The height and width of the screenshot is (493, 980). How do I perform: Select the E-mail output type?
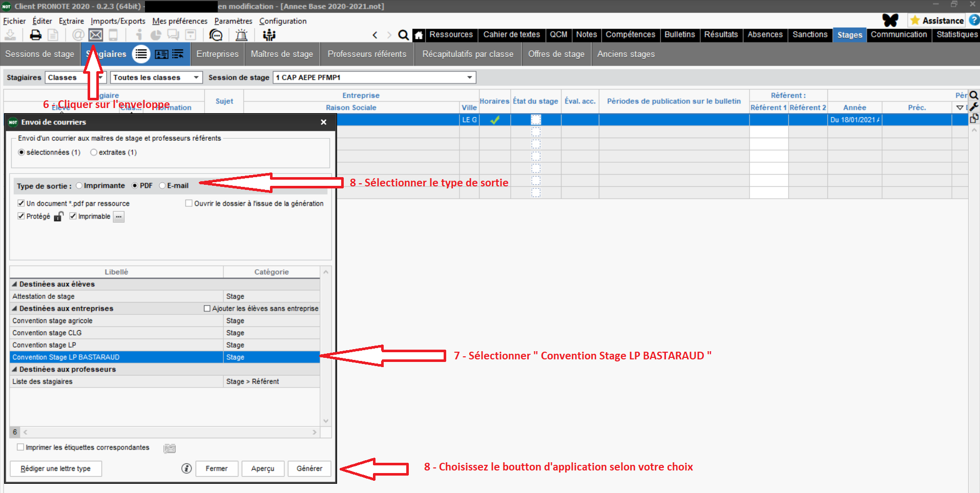click(x=162, y=186)
